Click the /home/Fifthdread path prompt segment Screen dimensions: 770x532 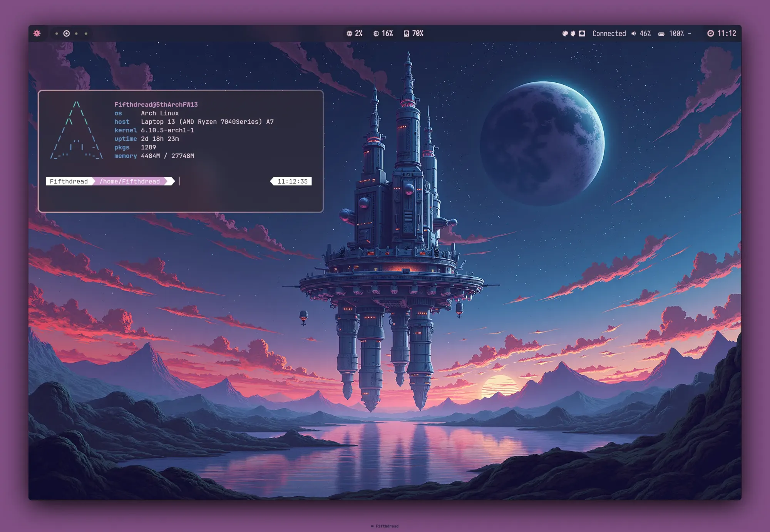click(x=129, y=181)
